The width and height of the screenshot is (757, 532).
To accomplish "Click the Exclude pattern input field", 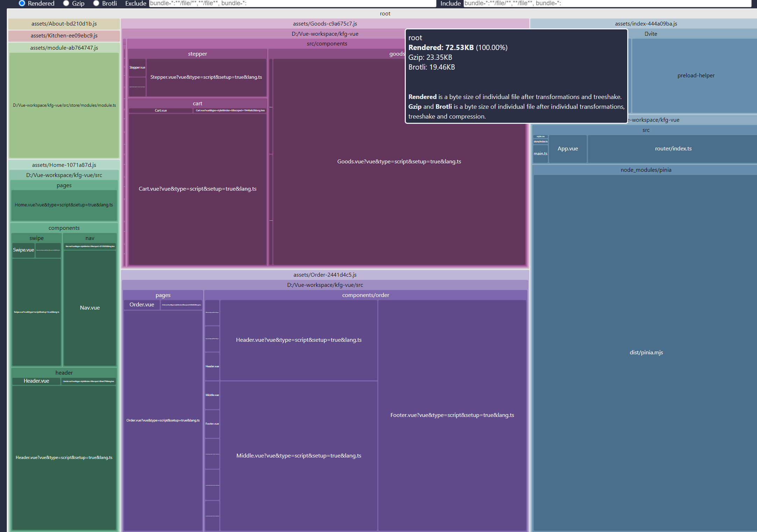I will click(x=292, y=3).
